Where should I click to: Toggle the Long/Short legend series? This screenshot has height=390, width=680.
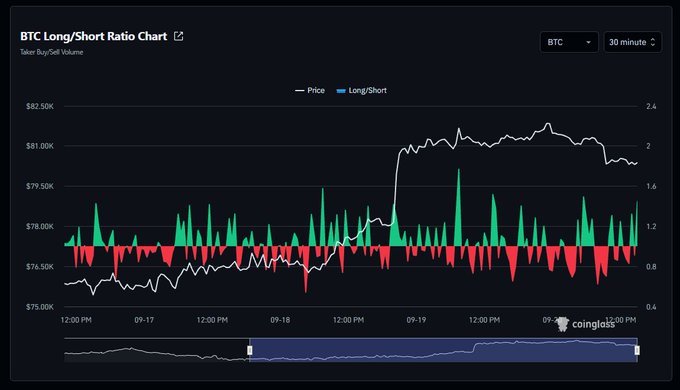[x=362, y=90]
